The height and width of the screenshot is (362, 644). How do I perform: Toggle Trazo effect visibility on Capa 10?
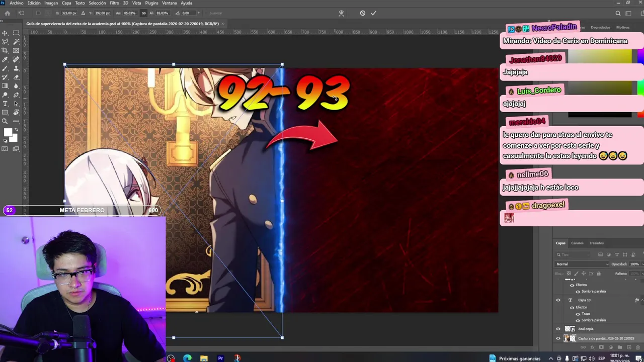tap(578, 314)
